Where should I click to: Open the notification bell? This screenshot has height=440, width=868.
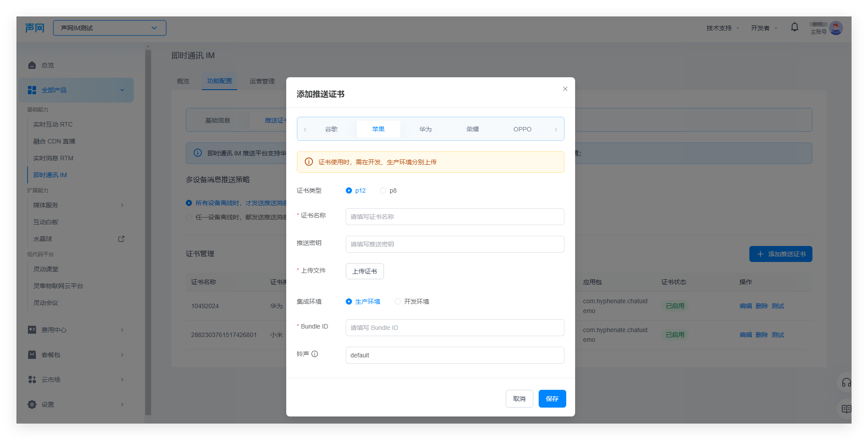(x=795, y=27)
